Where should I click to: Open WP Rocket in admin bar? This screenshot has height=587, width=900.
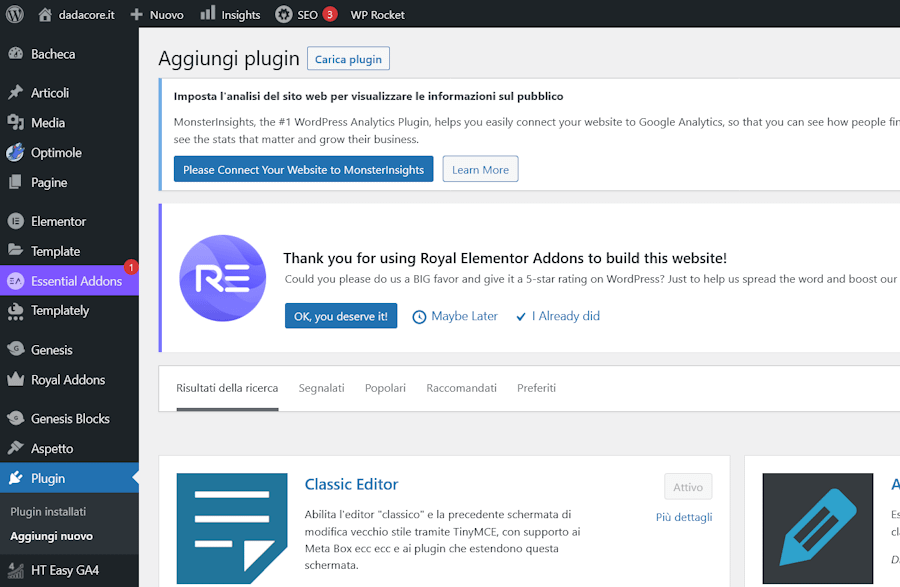[378, 15]
